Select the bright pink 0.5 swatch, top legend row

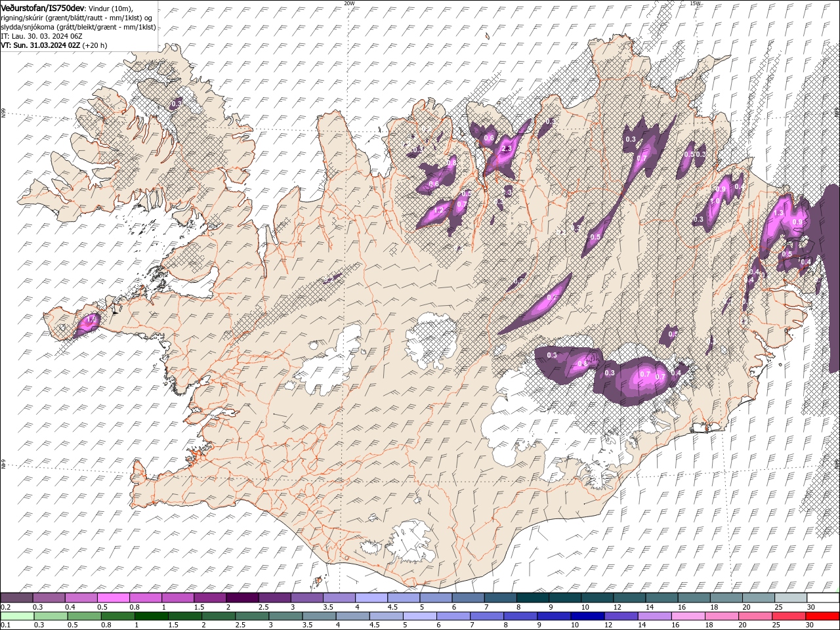click(113, 598)
